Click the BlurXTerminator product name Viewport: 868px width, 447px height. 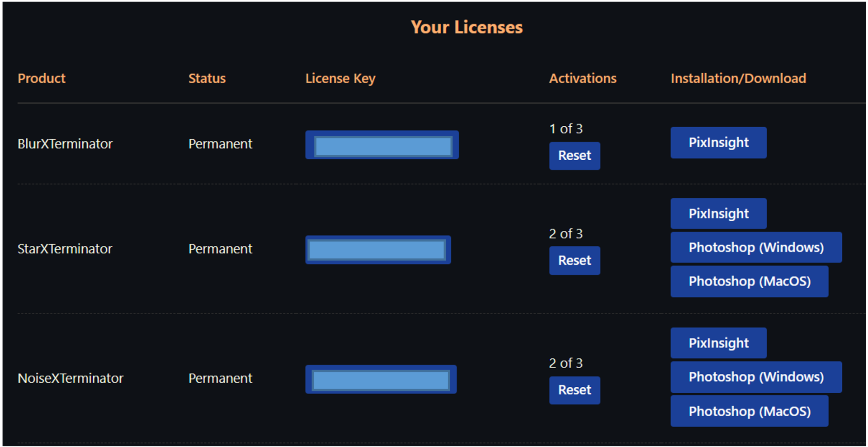pyautogui.click(x=65, y=144)
